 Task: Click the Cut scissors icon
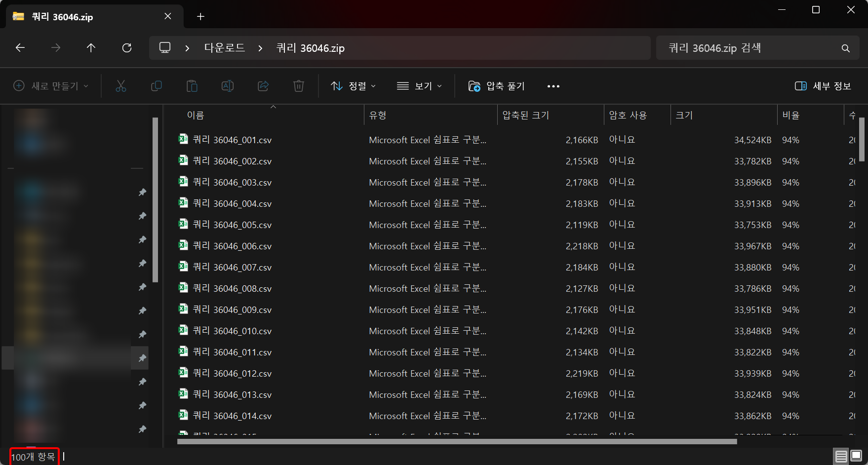tap(121, 86)
